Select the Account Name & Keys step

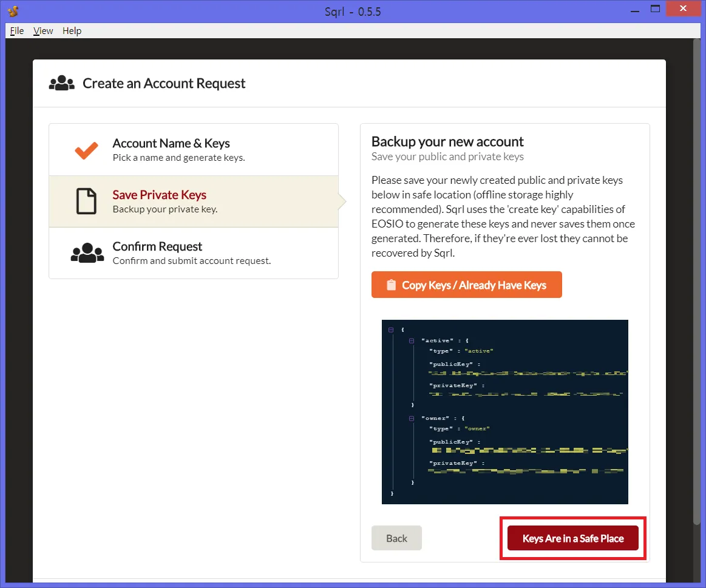(194, 149)
